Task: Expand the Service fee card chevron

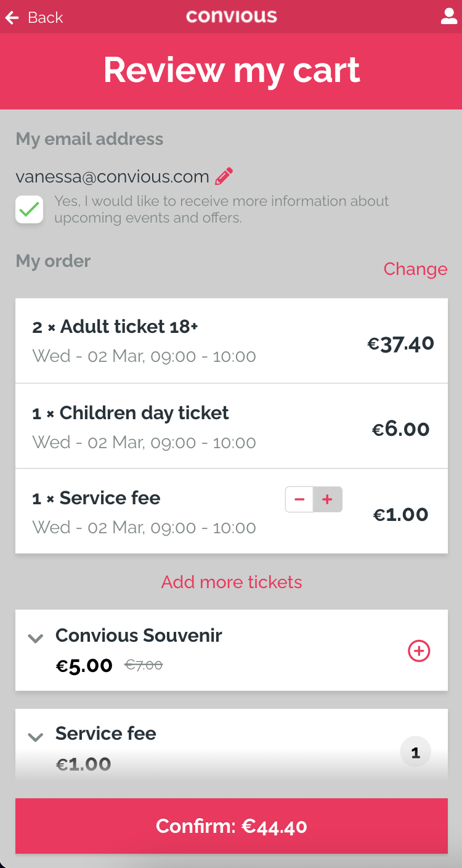Action: point(36,737)
